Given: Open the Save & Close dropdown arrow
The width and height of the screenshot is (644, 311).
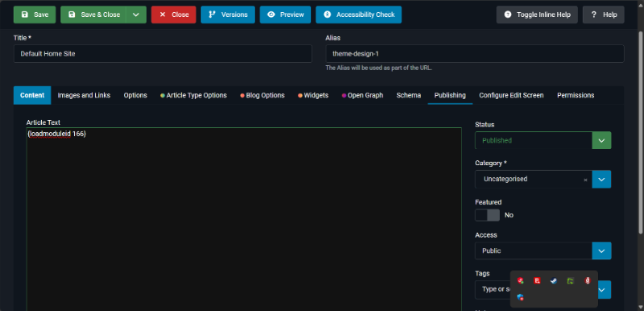Looking at the screenshot, I should [x=136, y=15].
